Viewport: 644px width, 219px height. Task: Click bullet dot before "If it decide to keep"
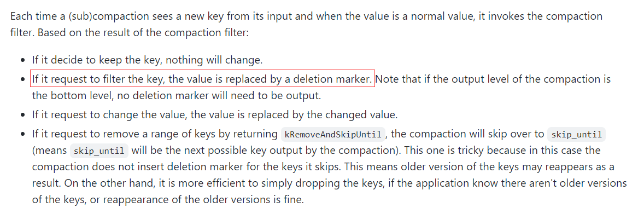[x=24, y=61]
